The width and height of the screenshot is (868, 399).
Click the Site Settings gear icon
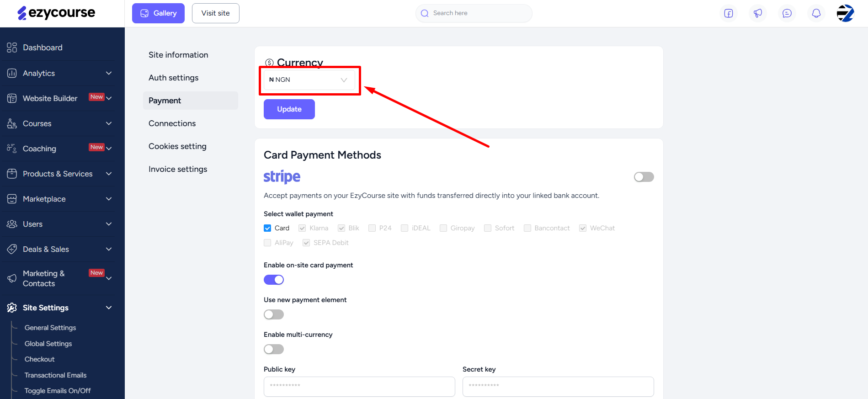pos(12,308)
